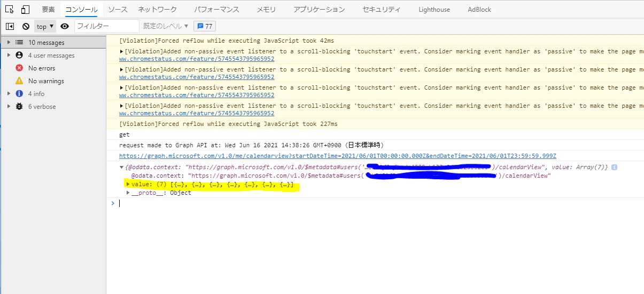Collapse the logged odata.context object
The width and height of the screenshot is (644, 294).
[122, 167]
